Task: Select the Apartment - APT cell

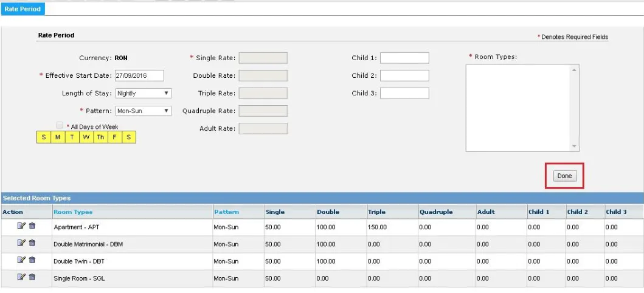Action: coord(132,227)
